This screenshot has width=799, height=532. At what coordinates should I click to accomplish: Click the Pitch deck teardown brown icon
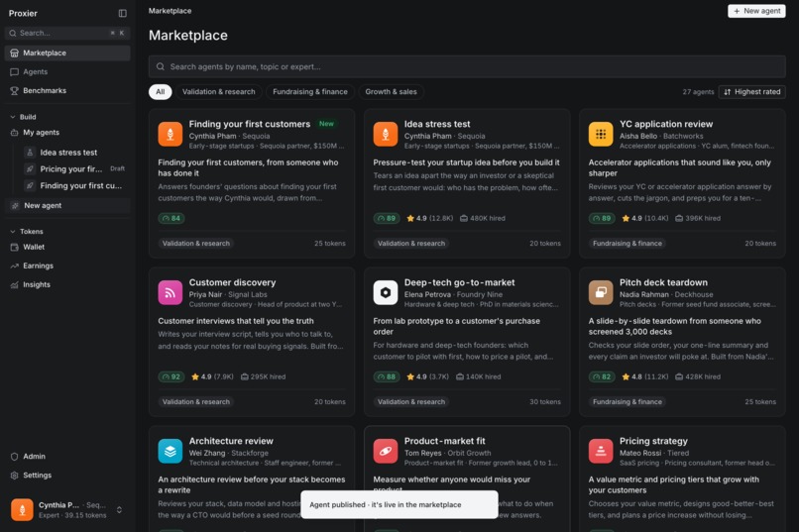point(601,292)
